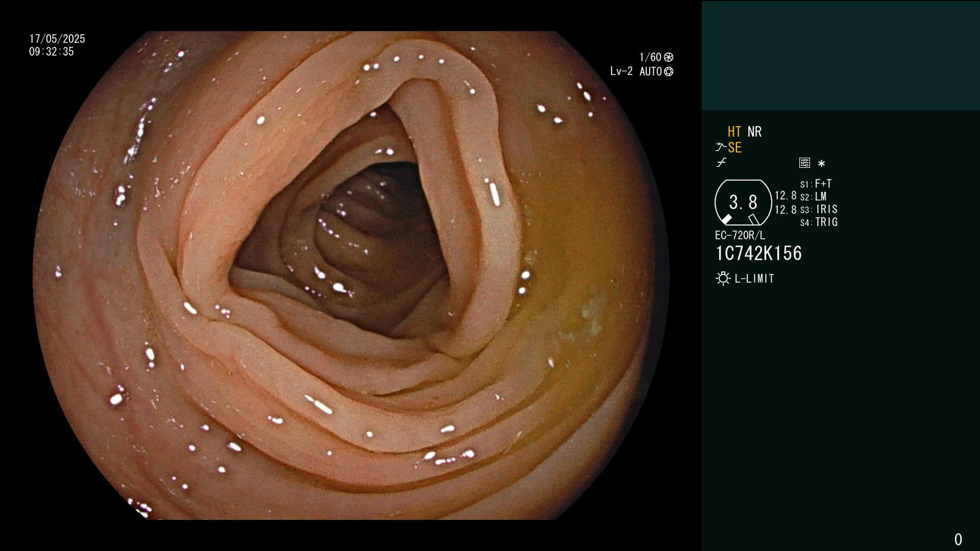Click the NR noise reduction indicator
The image size is (980, 551).
click(754, 132)
